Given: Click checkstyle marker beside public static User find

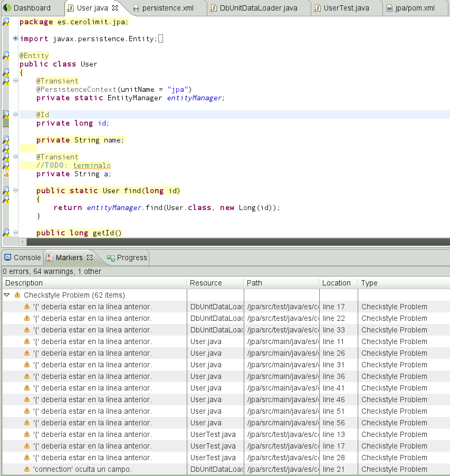Looking at the screenshot, I should pyautogui.click(x=6, y=191).
